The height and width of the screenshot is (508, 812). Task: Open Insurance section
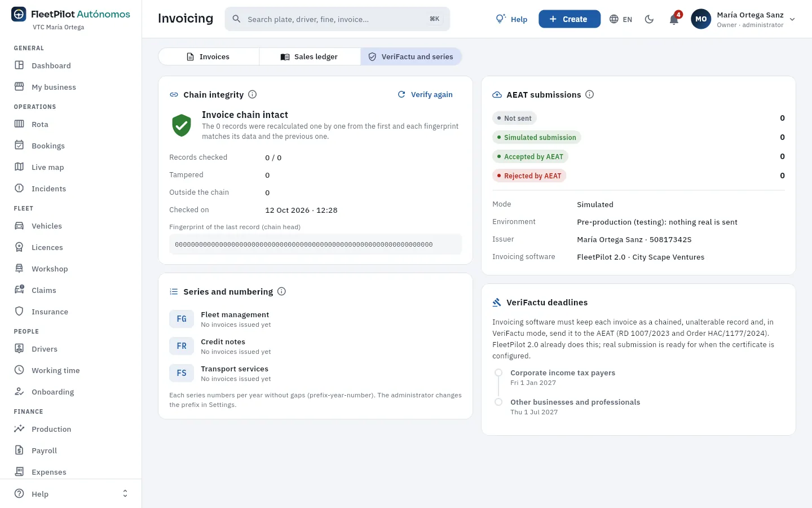click(70, 312)
